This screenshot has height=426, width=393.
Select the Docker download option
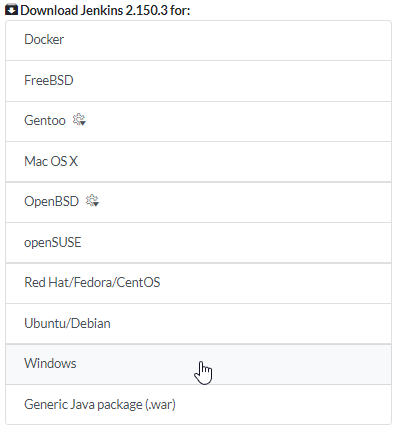click(198, 41)
